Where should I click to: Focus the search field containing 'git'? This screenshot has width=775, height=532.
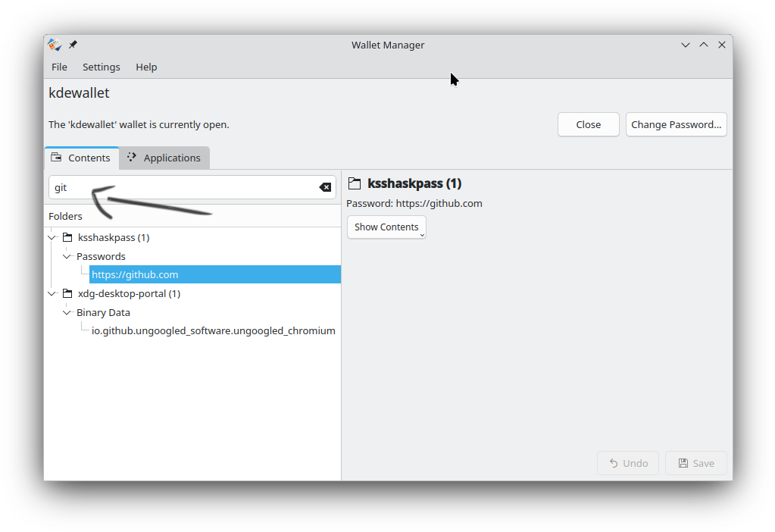[182, 187]
